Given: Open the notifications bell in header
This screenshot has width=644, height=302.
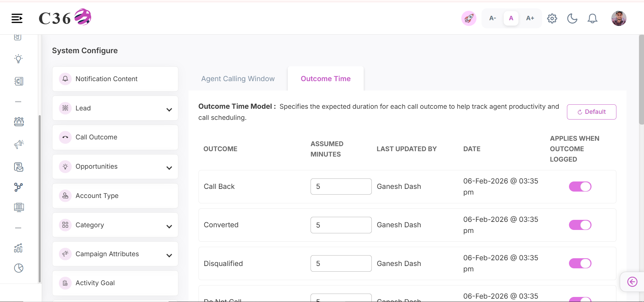Looking at the screenshot, I should [593, 18].
